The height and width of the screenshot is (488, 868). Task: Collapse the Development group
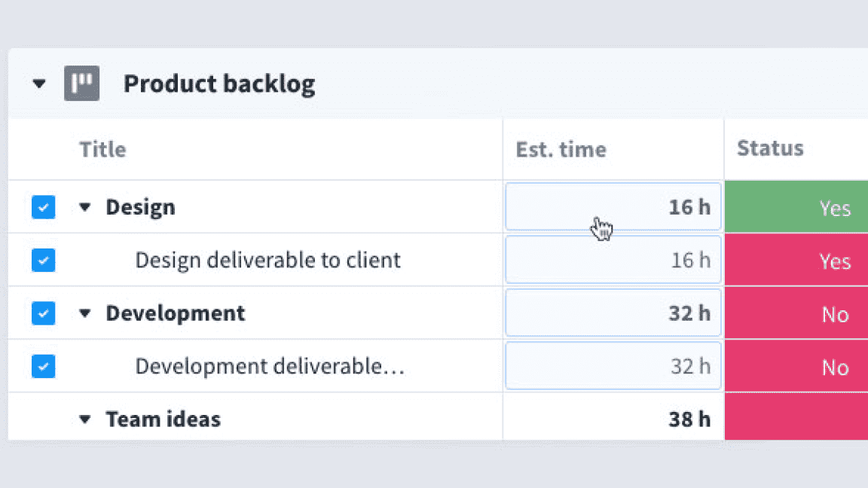(85, 313)
